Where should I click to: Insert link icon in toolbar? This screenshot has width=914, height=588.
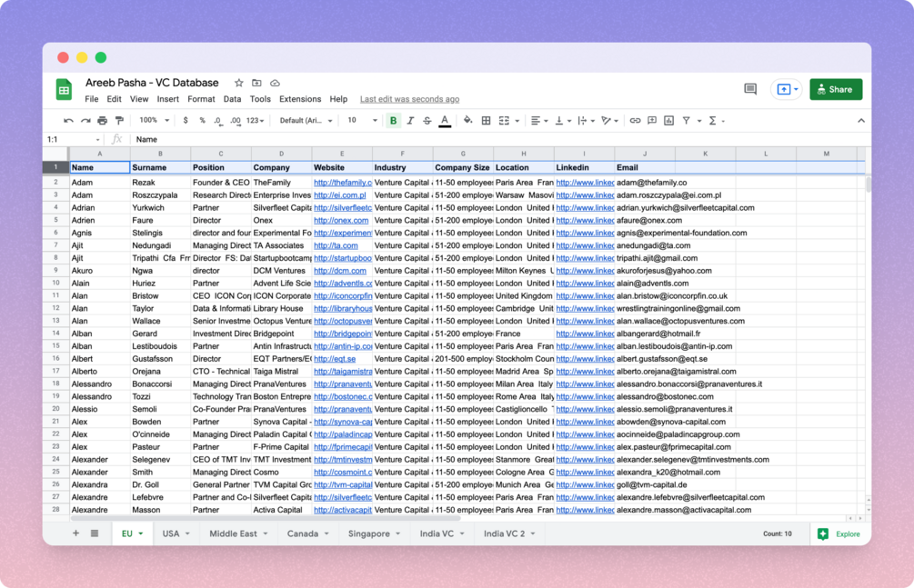[x=636, y=121]
